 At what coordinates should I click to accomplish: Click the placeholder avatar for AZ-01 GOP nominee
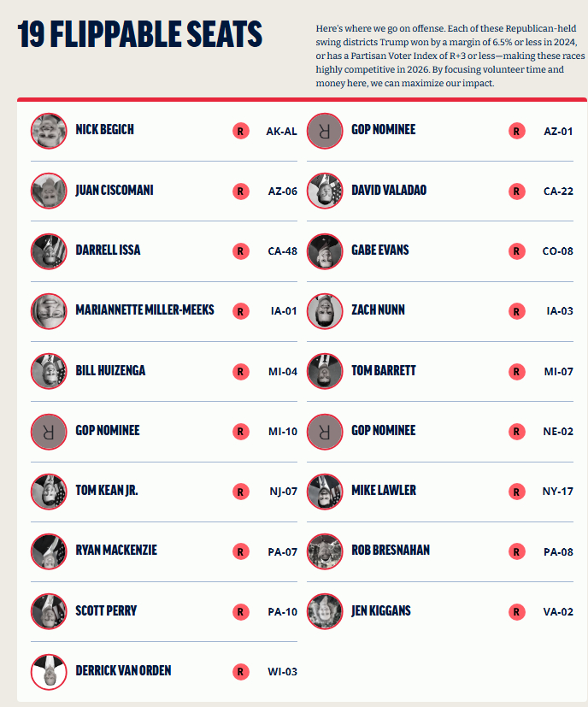tap(325, 131)
